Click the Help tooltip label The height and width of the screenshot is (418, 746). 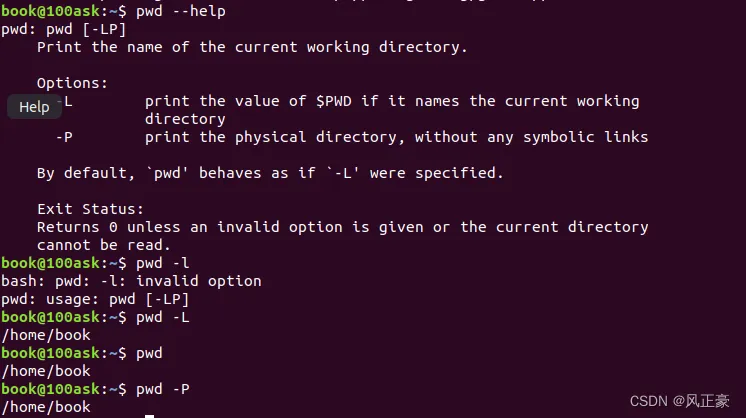pyautogui.click(x=34, y=107)
